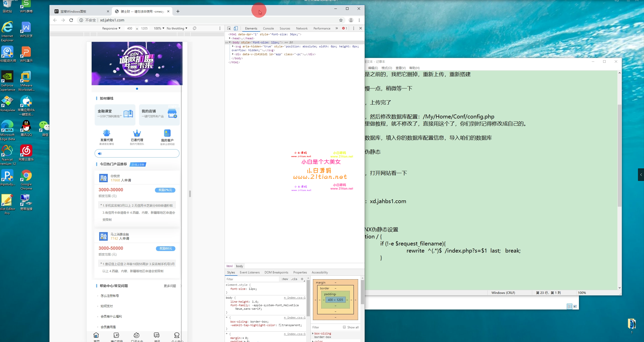This screenshot has height=342, width=644.
Task: Add new style rule with plus icon
Action: tap(302, 279)
